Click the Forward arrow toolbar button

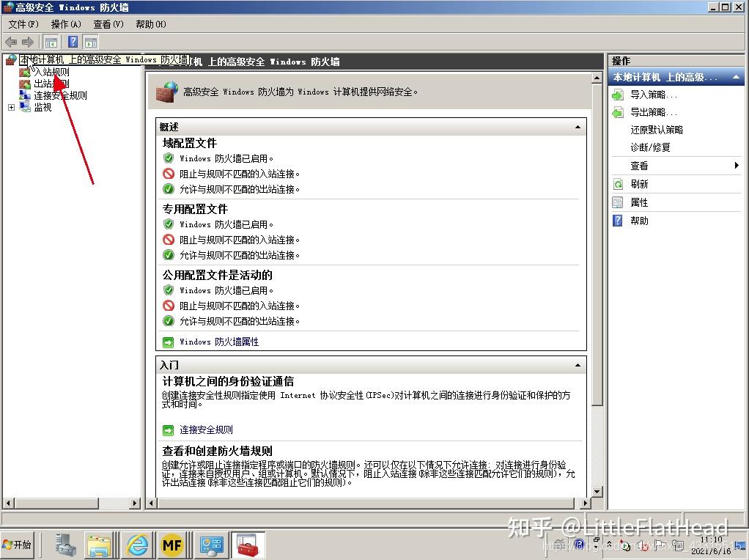(28, 42)
